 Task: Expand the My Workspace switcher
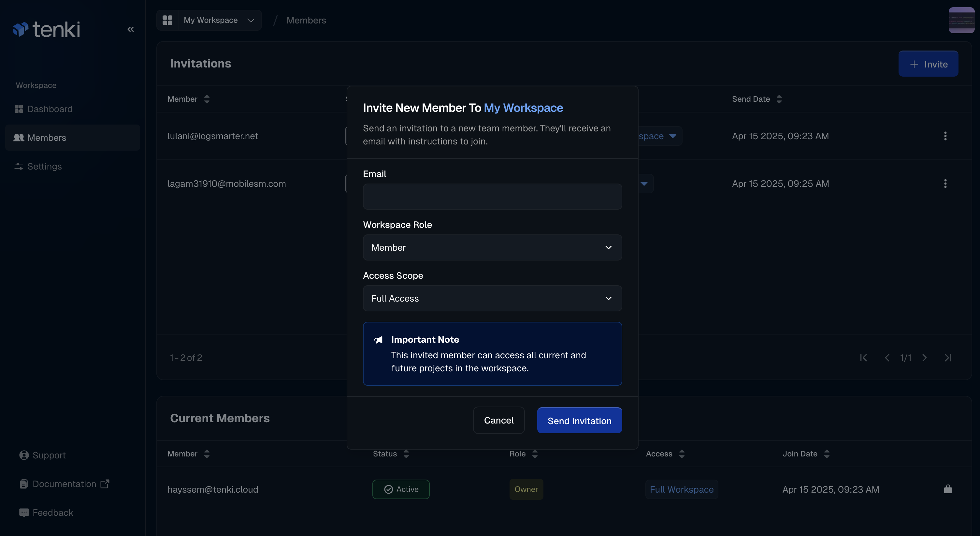[x=218, y=20]
